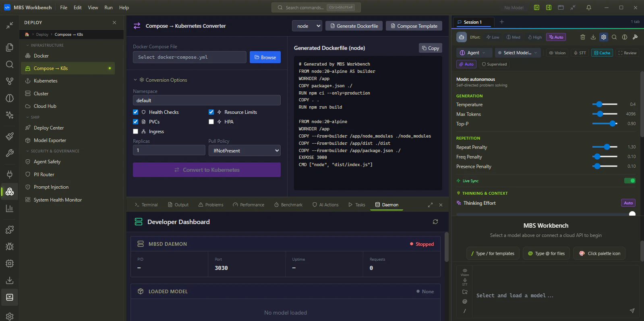
Task: Uncheck the Health Checks option
Action: point(135,112)
